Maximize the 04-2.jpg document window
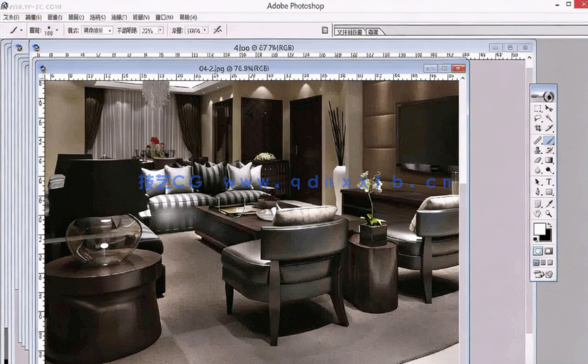 (x=444, y=68)
